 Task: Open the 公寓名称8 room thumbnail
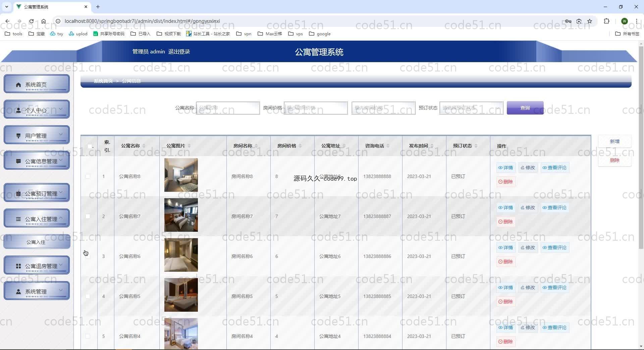pos(181,175)
